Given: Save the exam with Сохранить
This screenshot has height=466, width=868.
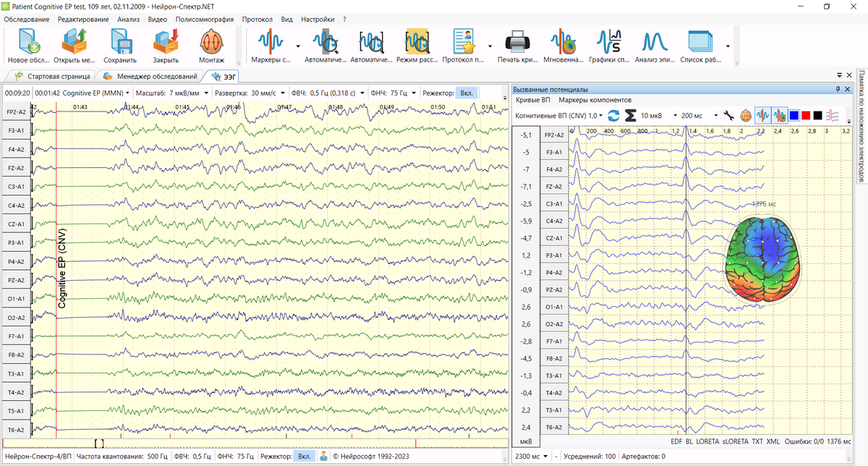Looking at the screenshot, I should point(120,46).
